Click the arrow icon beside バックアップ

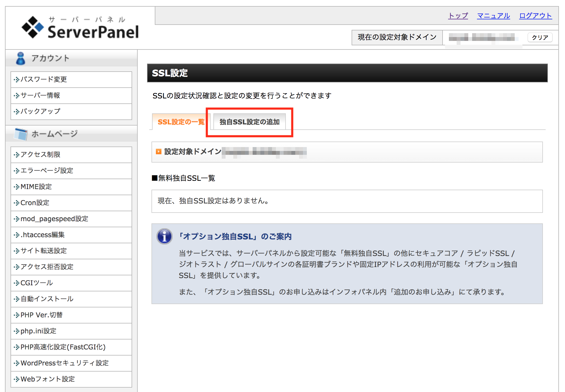pyautogui.click(x=16, y=111)
